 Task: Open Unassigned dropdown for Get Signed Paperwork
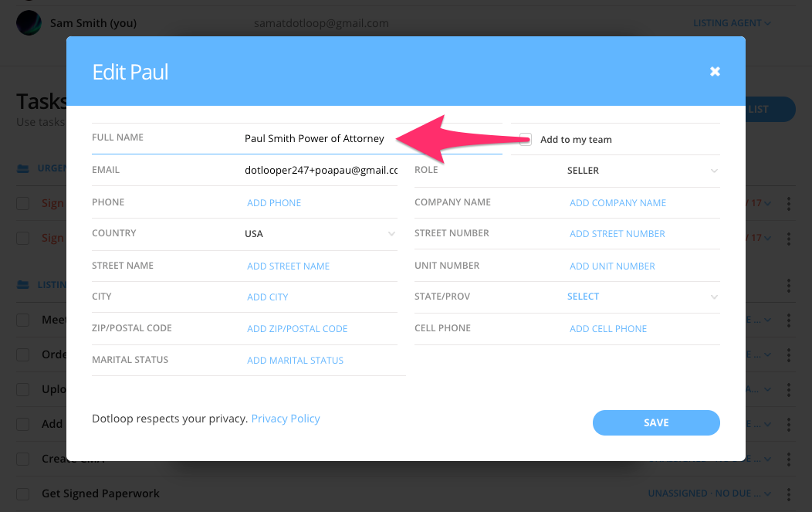(695, 493)
